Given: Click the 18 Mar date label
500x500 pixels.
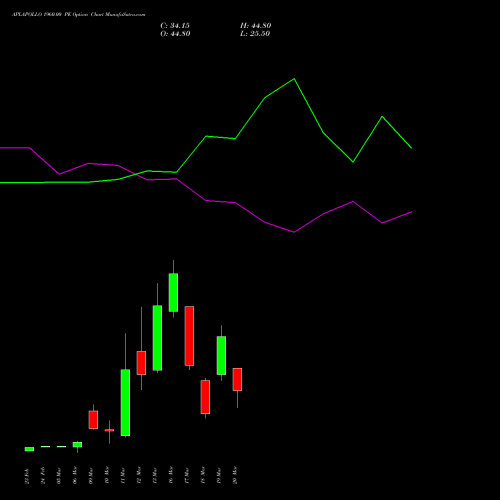Looking at the screenshot, I should pyautogui.click(x=203, y=476).
